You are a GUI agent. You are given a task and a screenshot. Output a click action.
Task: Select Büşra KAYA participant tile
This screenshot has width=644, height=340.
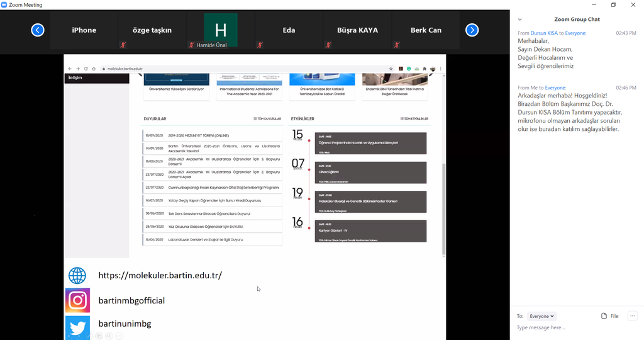coord(356,30)
